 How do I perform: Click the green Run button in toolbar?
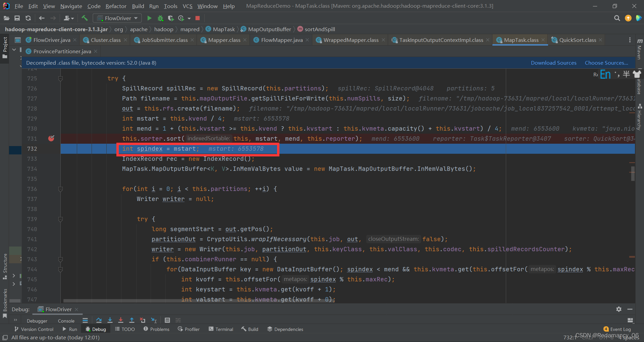click(150, 18)
